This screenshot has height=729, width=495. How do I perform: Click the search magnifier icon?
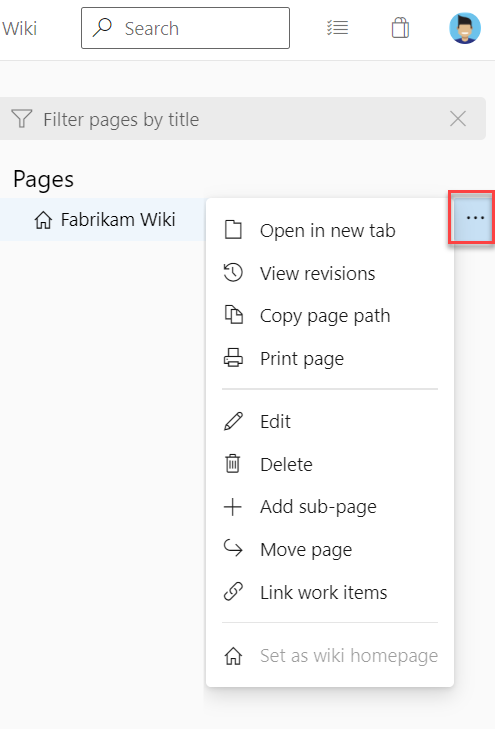point(102,28)
